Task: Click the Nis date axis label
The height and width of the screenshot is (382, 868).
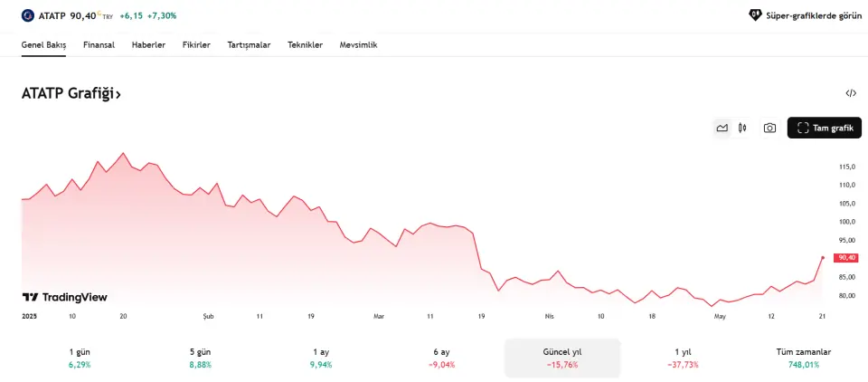Action: pos(549,317)
